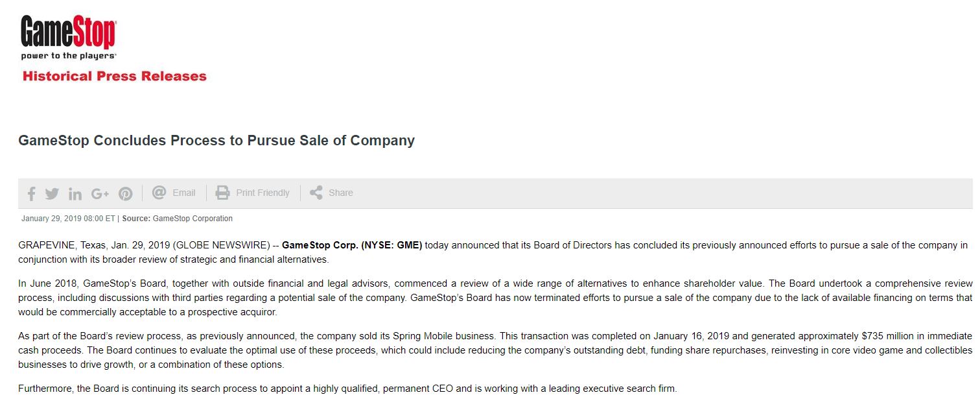Click the January 29, 2019 08:00 ET timestamp

pyautogui.click(x=68, y=219)
